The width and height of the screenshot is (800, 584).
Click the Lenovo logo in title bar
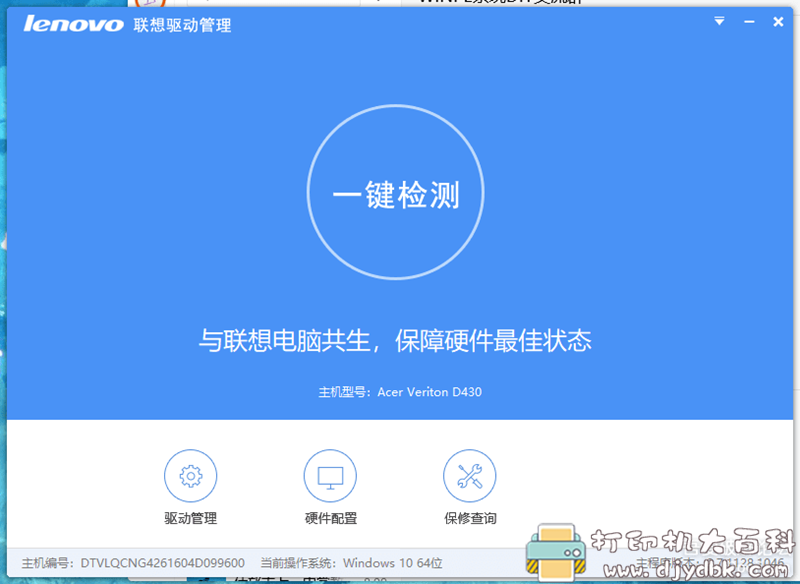73,24
